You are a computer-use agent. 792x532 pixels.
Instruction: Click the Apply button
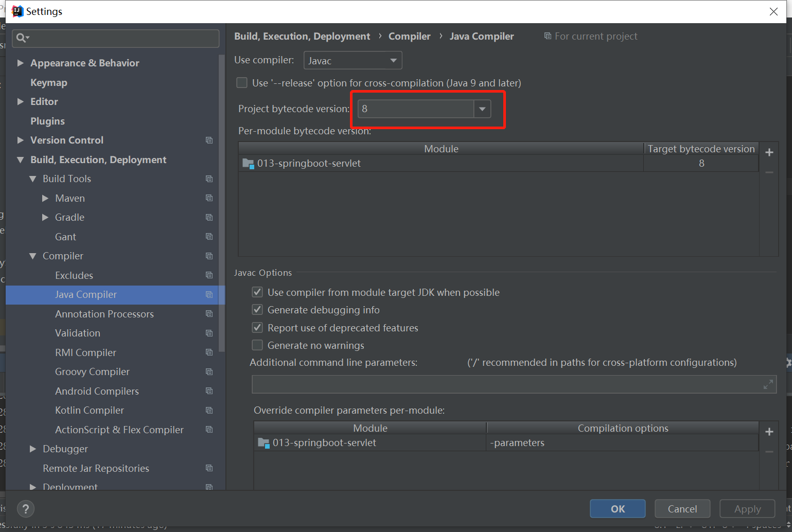coord(747,509)
